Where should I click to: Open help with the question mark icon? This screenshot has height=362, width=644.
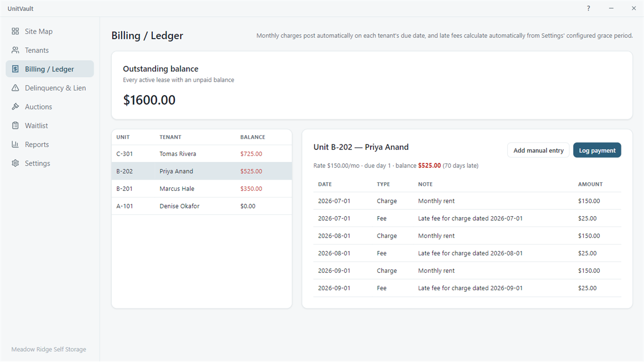pos(588,8)
